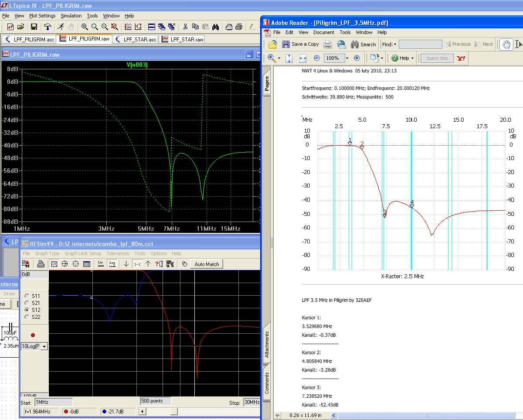Select the S11 radio button
The width and height of the screenshot is (523, 420).
click(x=27, y=296)
